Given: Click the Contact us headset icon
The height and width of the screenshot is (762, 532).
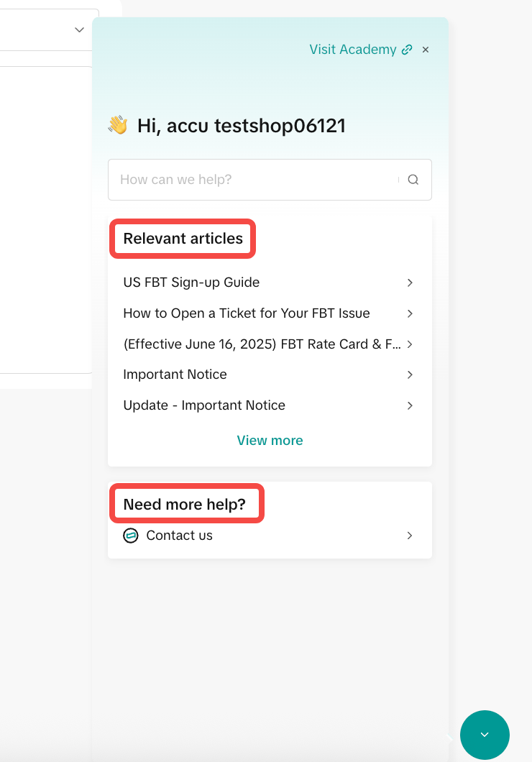Looking at the screenshot, I should click(x=130, y=536).
